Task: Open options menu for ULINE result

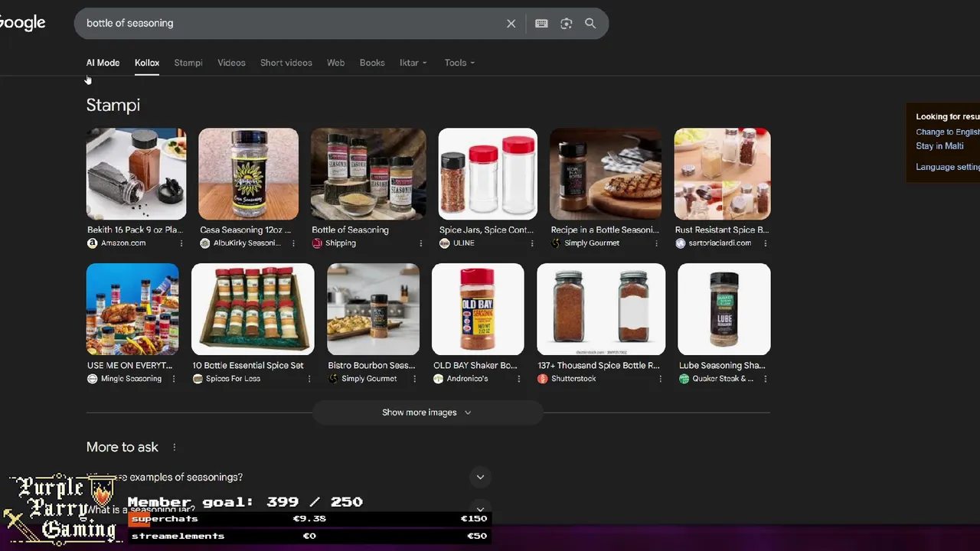Action: [x=533, y=243]
